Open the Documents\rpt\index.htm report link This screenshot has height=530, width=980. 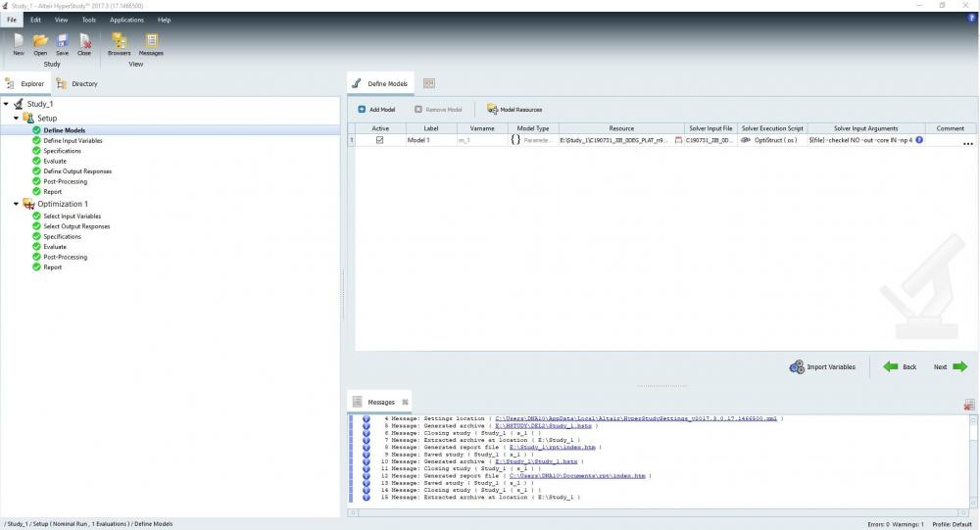(x=577, y=475)
